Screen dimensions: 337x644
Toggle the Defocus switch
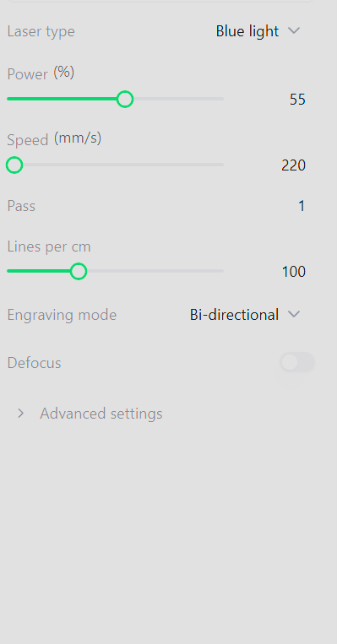click(297, 362)
